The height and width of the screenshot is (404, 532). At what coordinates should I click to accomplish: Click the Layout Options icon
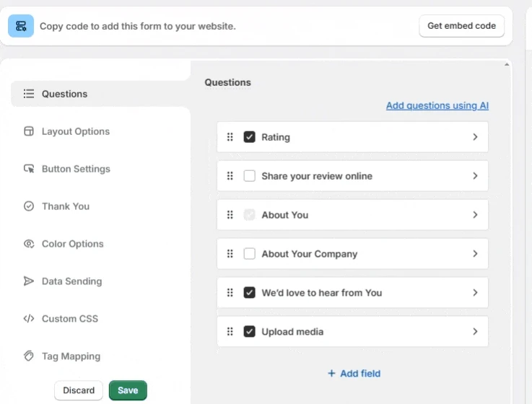[29, 131]
